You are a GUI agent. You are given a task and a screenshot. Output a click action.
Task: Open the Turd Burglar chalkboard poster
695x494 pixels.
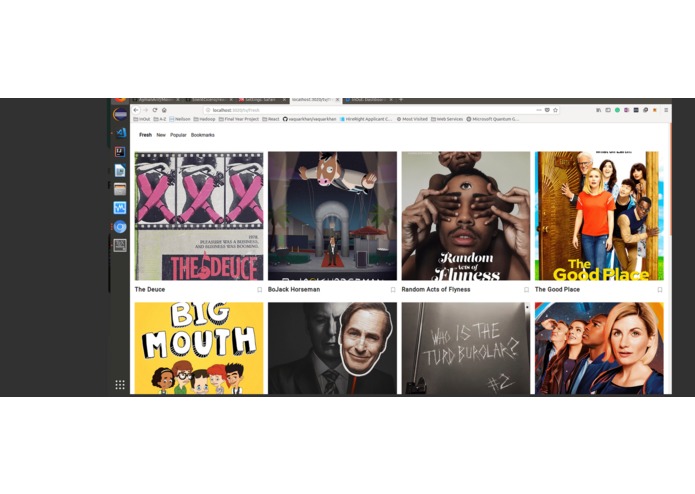pyautogui.click(x=466, y=348)
